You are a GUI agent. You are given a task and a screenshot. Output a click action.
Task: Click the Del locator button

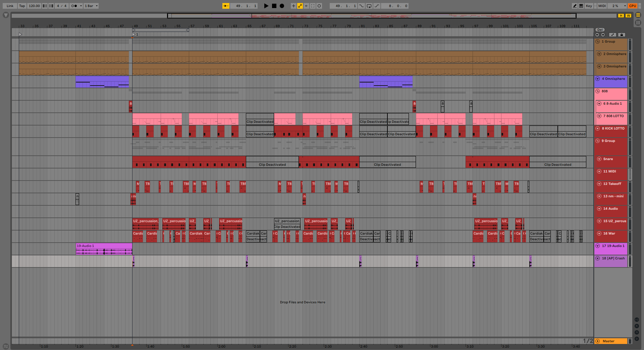600,30
